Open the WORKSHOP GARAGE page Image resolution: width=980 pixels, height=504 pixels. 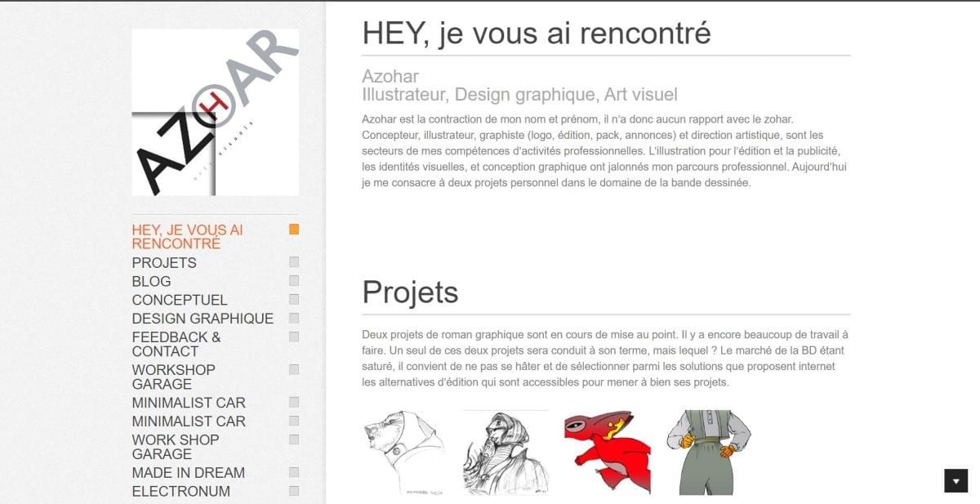[x=173, y=377]
